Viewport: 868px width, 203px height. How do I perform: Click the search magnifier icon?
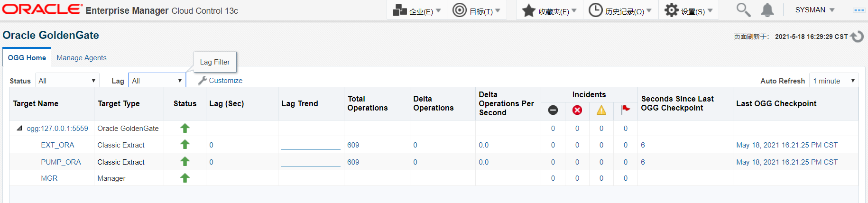pyautogui.click(x=743, y=10)
